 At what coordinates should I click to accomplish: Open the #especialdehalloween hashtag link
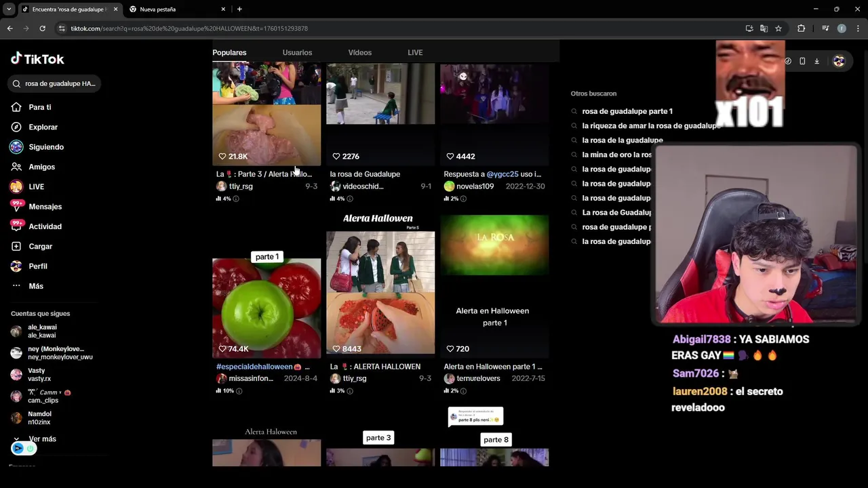tap(254, 367)
